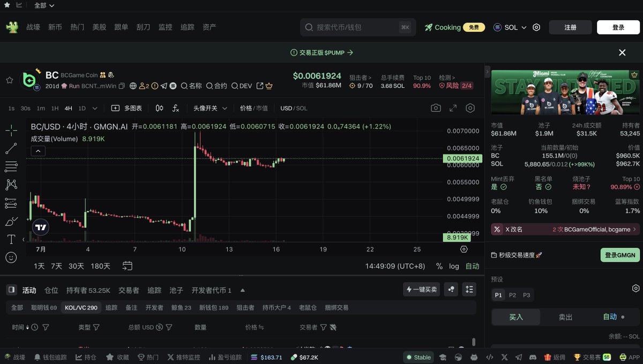Image resolution: width=643 pixels, height=364 pixels.
Task: Open the timeframe dropdown arrow after 1D
Action: tap(95, 108)
